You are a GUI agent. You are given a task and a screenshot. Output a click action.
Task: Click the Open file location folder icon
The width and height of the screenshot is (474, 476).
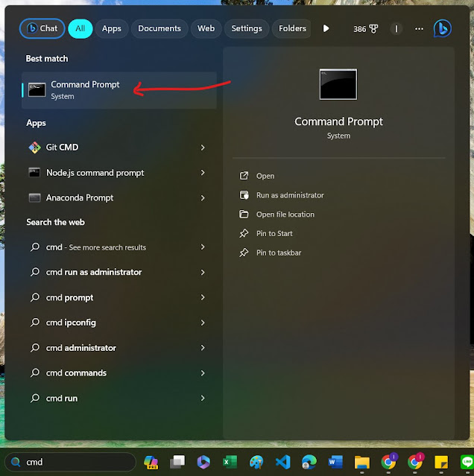(x=244, y=214)
